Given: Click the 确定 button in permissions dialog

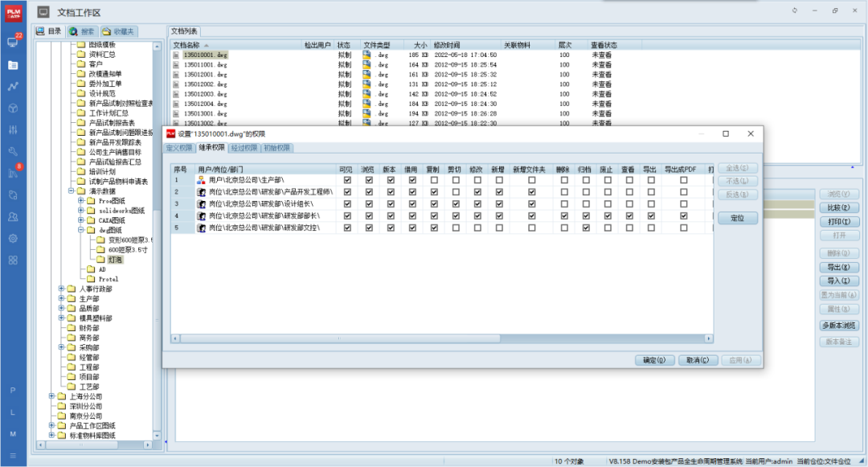Looking at the screenshot, I should click(x=655, y=360).
